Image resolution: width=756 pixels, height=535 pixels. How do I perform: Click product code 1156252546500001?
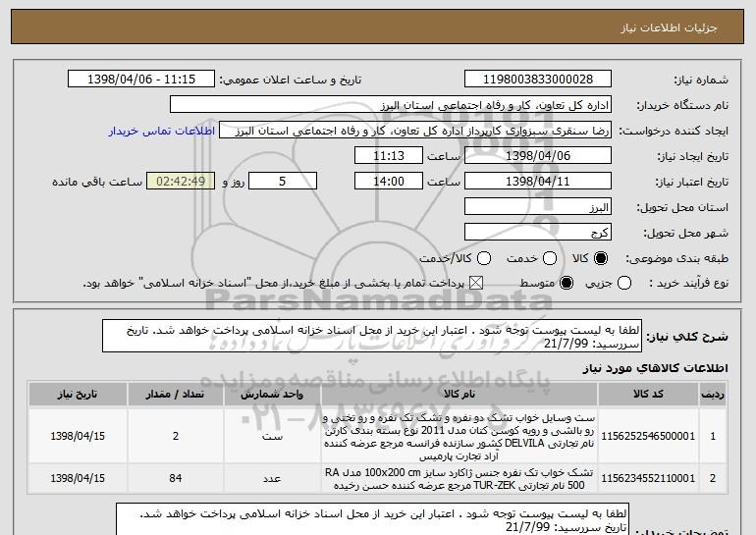coord(648,436)
